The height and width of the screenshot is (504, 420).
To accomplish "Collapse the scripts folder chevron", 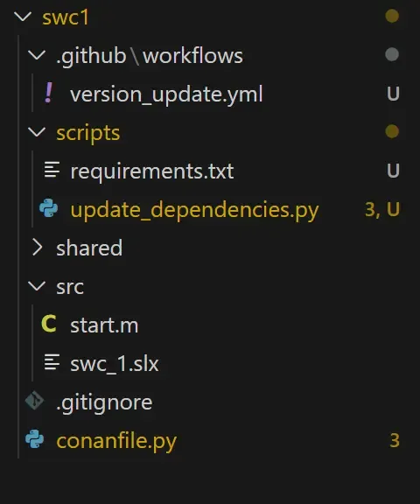I will tap(37, 132).
